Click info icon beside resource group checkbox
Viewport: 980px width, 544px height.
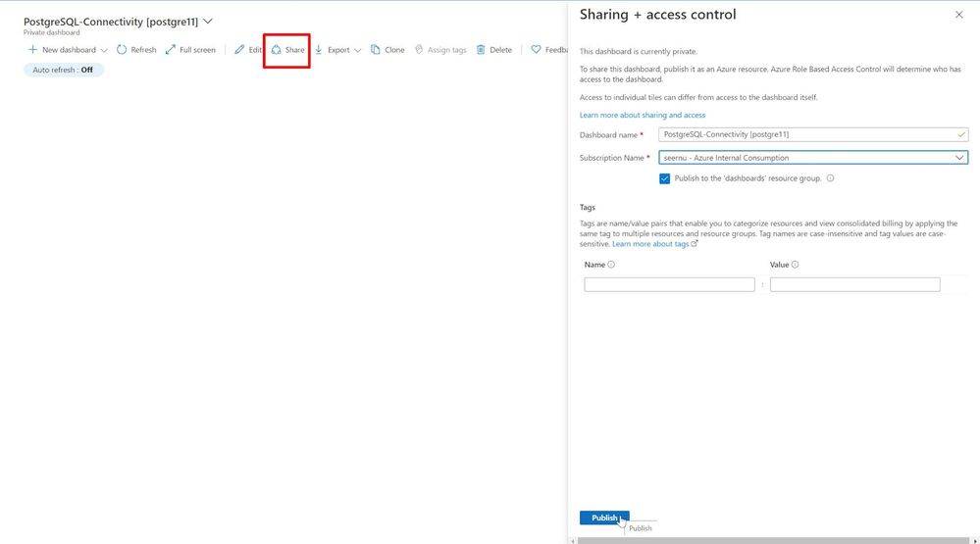point(830,178)
